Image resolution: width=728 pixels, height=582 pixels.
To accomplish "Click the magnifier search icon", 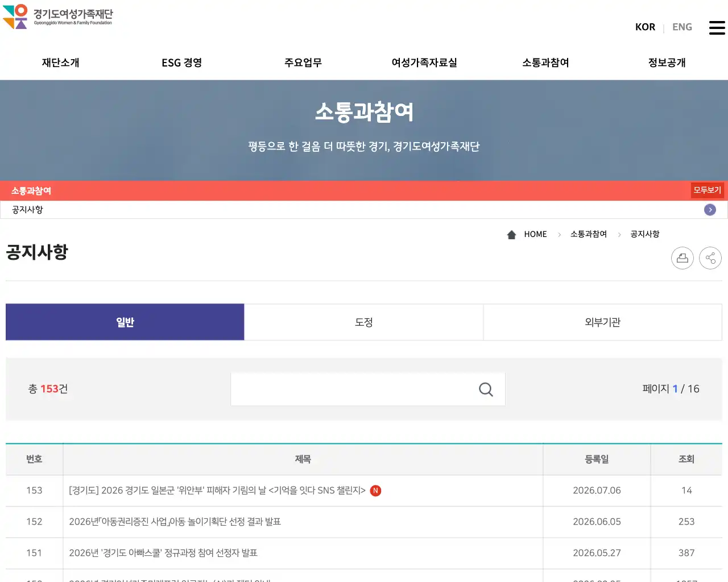I will 486,389.
